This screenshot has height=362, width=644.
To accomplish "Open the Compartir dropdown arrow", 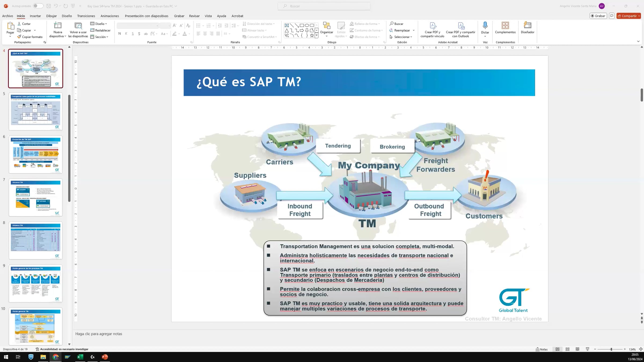I will tap(639, 16).
